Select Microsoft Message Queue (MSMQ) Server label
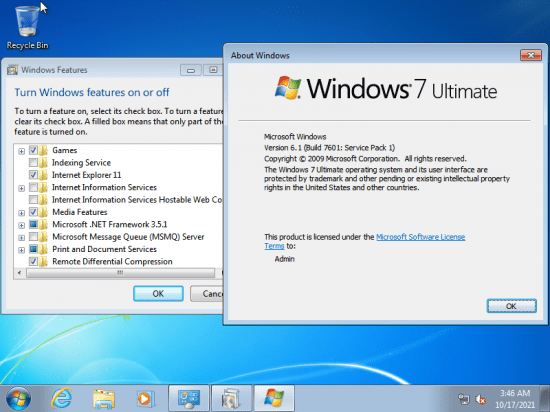This screenshot has height=412, width=550. (128, 237)
